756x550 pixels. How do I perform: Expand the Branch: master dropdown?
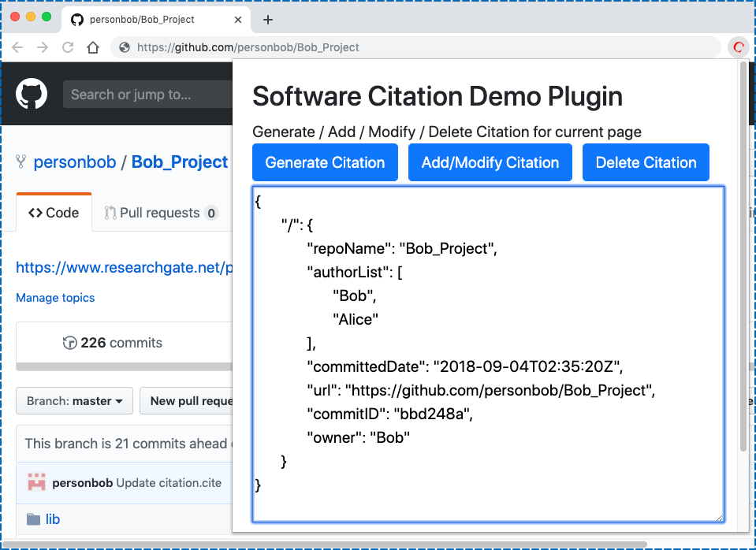pos(75,401)
